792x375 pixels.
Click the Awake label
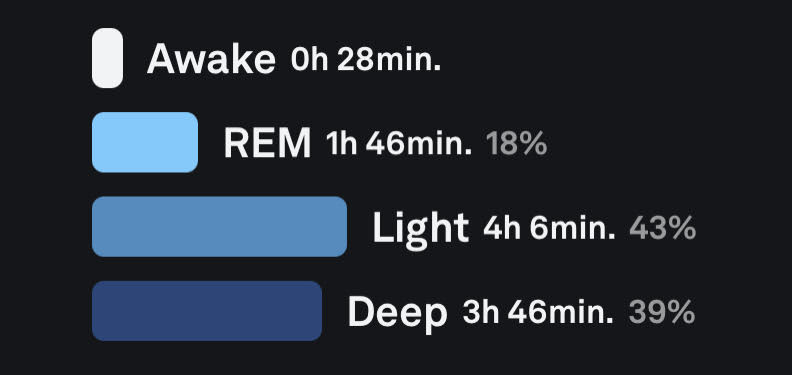tap(211, 59)
